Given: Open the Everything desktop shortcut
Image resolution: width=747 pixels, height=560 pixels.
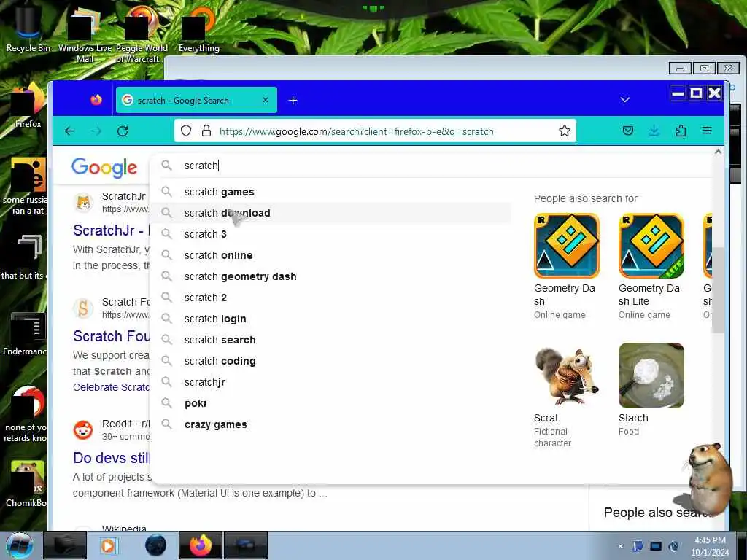Looking at the screenshot, I should pyautogui.click(x=198, y=29).
